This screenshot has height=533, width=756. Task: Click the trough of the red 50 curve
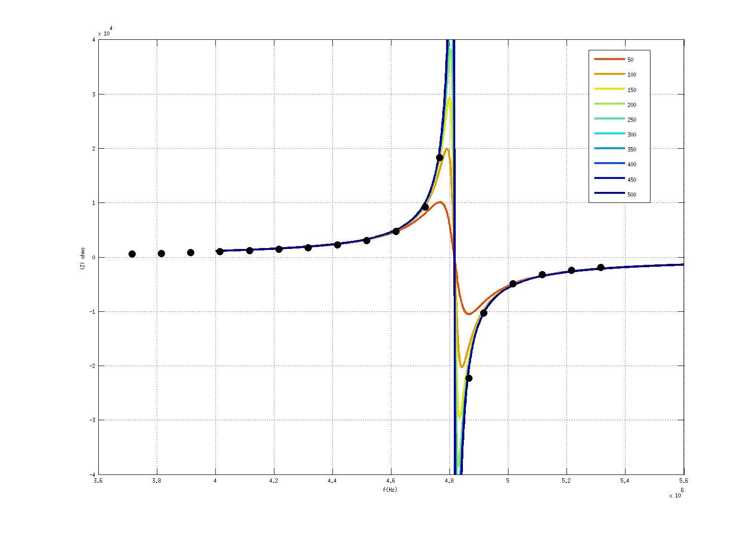[469, 314]
